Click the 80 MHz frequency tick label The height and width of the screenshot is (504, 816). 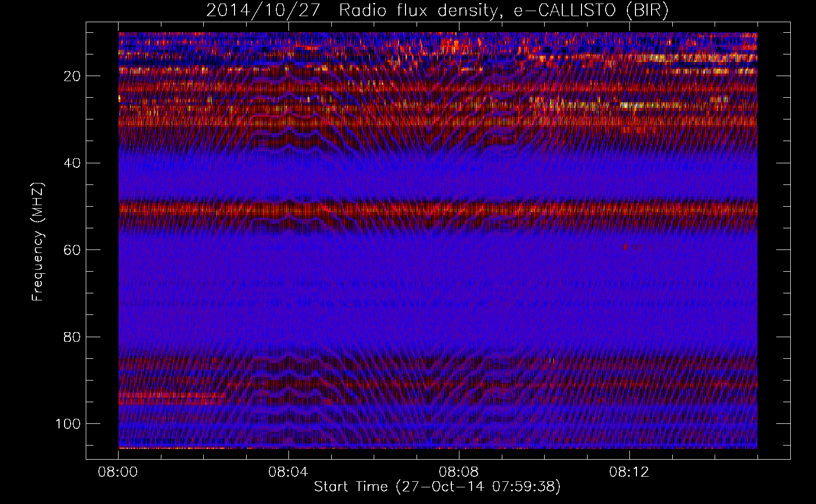click(x=73, y=337)
